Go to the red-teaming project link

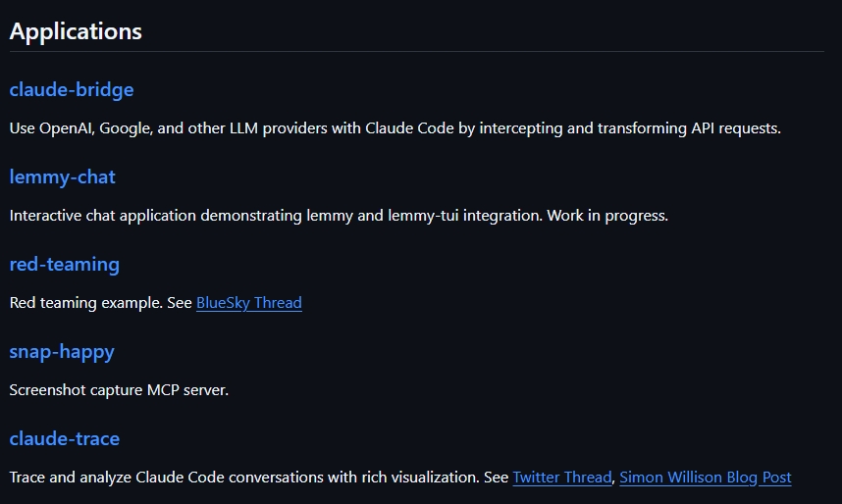pyautogui.click(x=65, y=264)
